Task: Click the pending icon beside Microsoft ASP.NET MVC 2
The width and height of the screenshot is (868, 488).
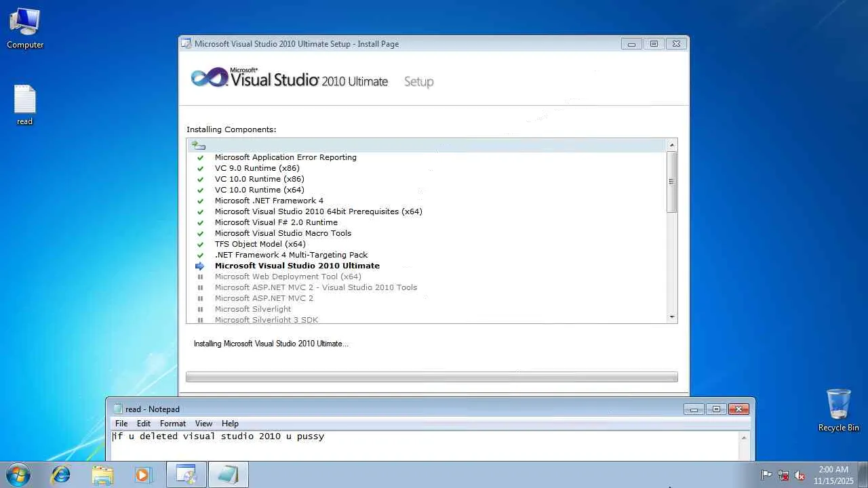Action: click(x=200, y=298)
